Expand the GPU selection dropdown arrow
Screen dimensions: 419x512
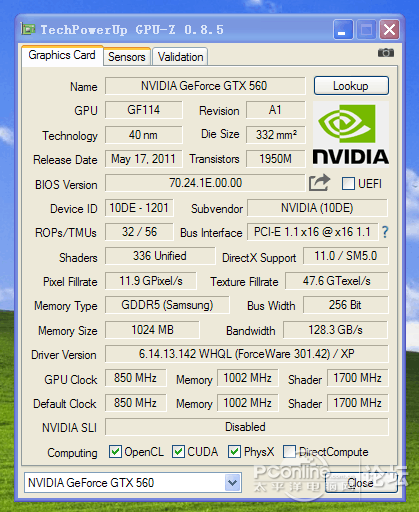232,482
